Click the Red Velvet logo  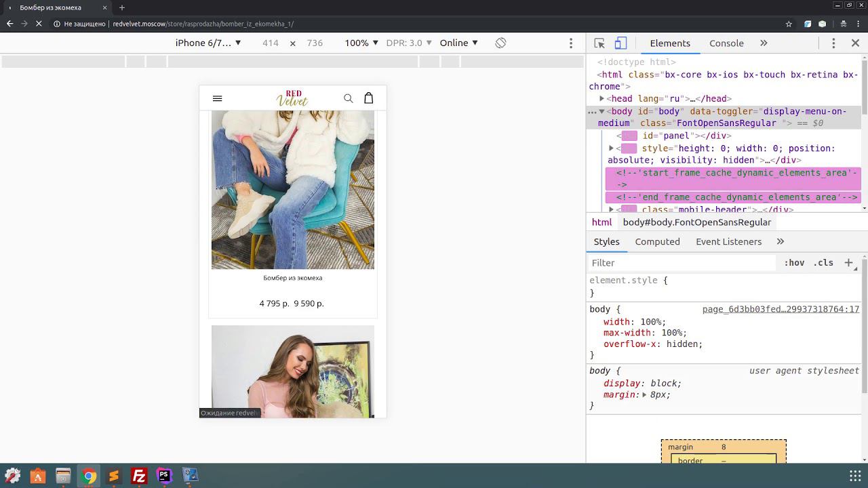(x=292, y=98)
